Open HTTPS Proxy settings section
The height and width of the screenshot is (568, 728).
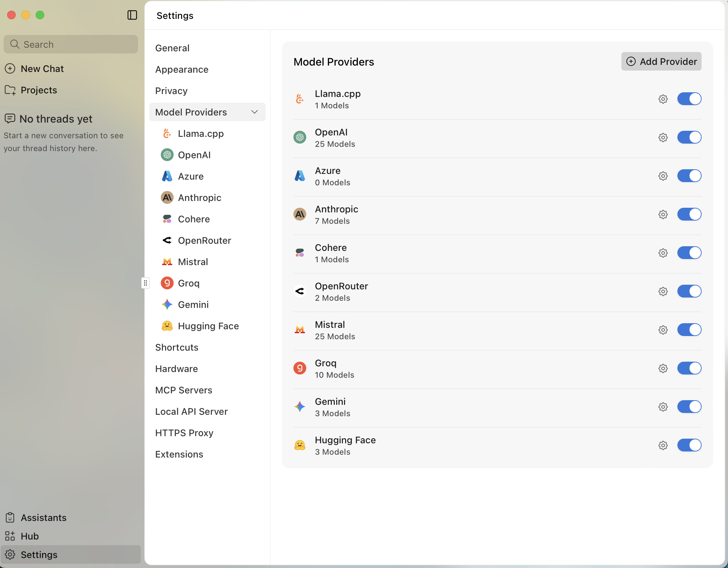(x=207, y=433)
